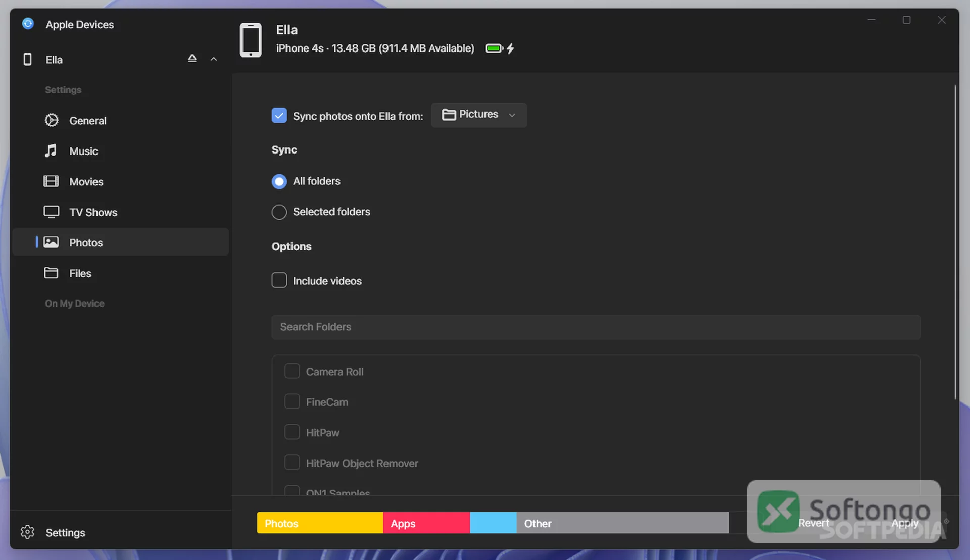Open the app Settings gear icon

click(27, 532)
